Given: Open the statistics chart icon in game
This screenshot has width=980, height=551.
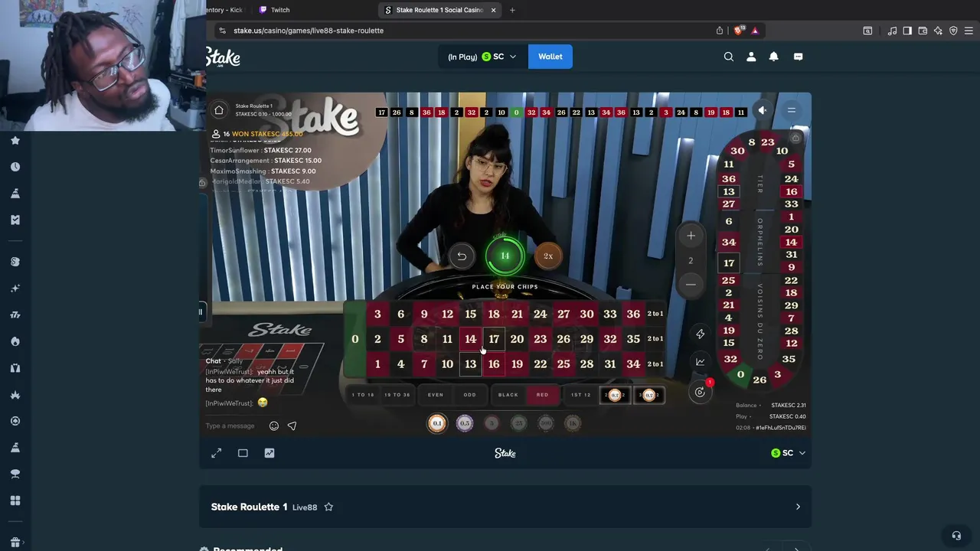Looking at the screenshot, I should (700, 362).
